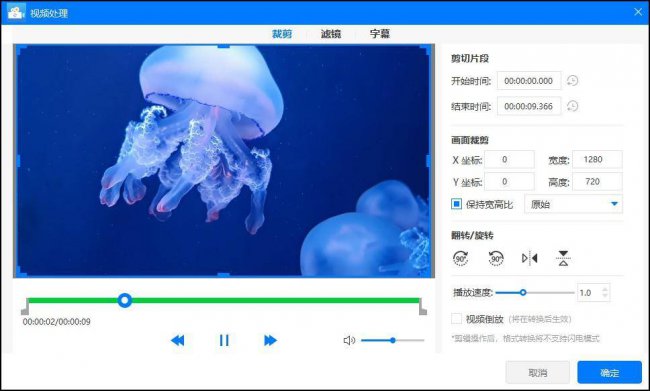
Task: Click the 翻转/旋转 section heading
Action: (x=472, y=235)
